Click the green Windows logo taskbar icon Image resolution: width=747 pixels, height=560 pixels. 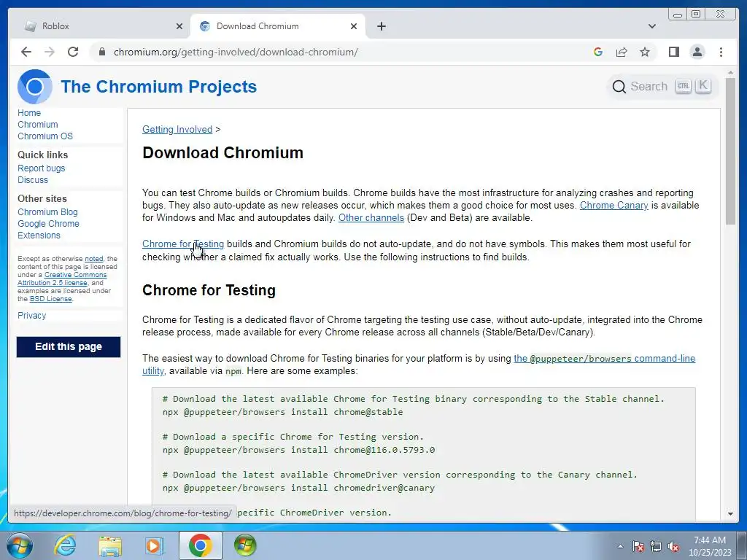click(245, 545)
